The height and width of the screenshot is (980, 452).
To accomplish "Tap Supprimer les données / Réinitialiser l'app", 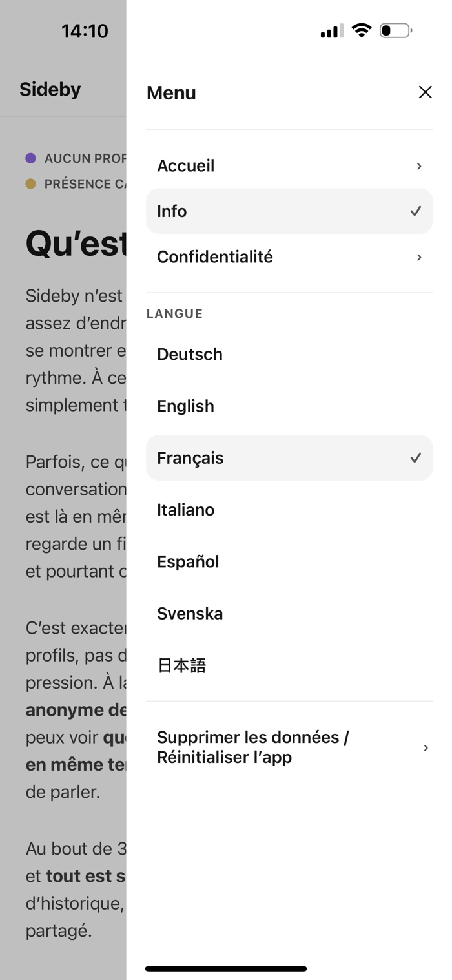I will click(289, 747).
